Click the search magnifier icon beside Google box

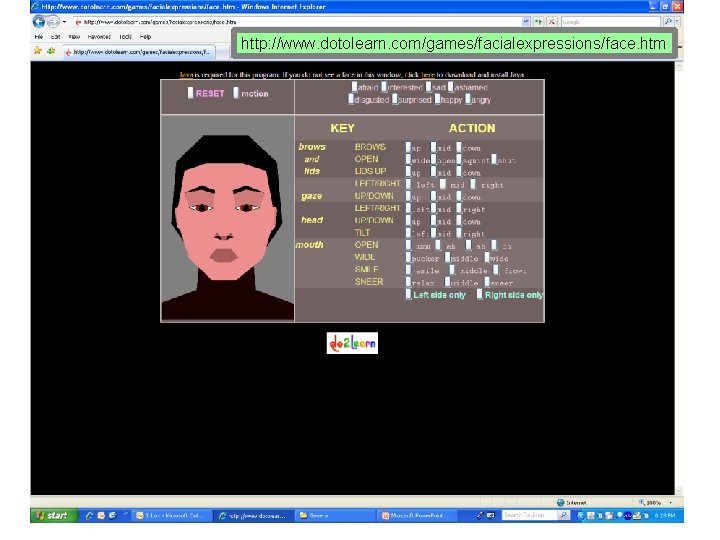point(668,22)
